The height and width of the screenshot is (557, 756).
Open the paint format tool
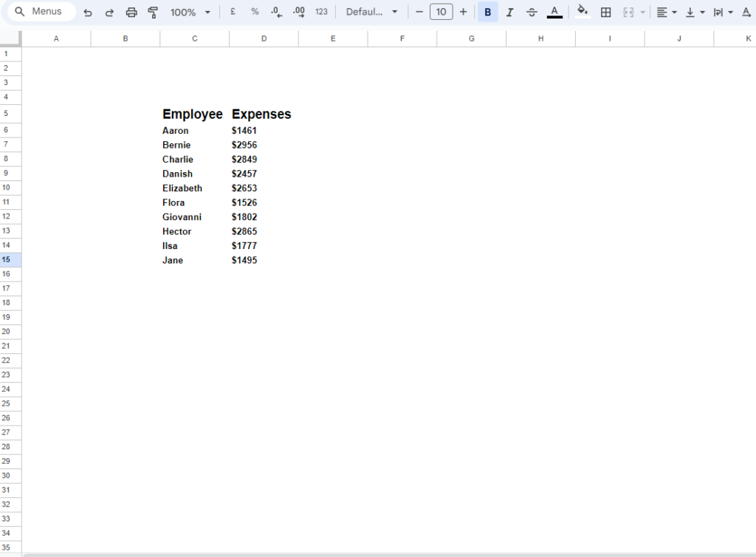153,12
